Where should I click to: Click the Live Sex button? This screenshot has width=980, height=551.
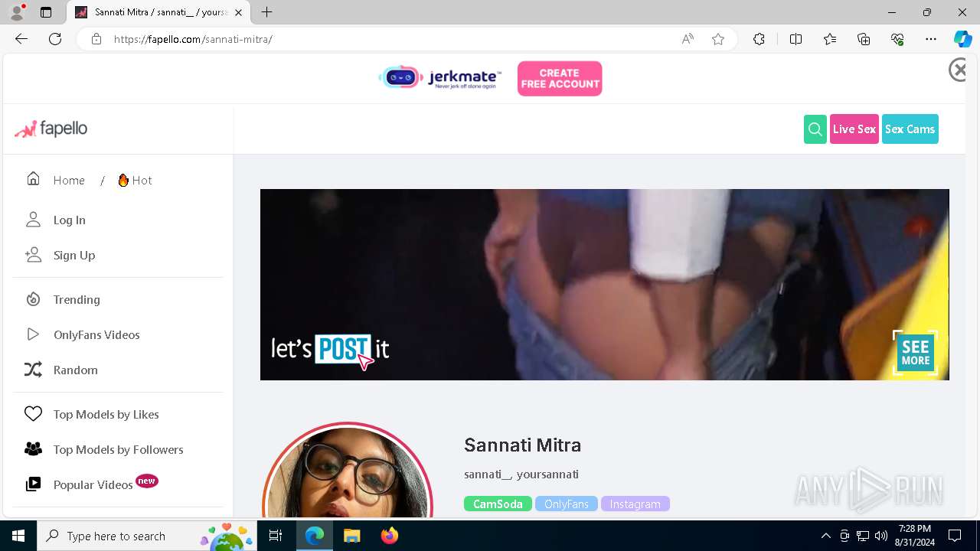coord(854,129)
